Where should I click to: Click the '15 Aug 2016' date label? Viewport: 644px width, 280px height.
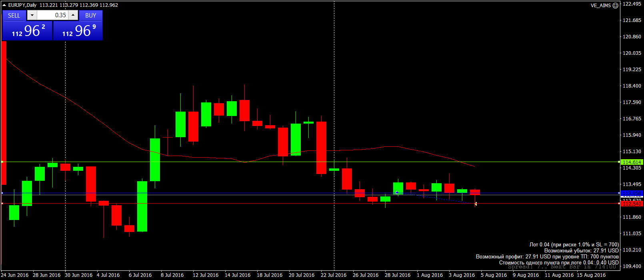point(591,275)
